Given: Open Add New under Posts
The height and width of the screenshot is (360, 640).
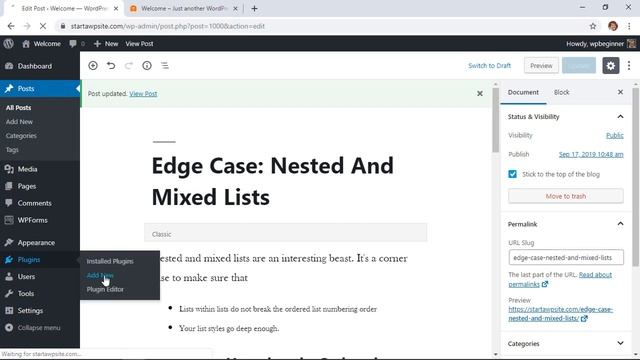Looking at the screenshot, I should click(19, 122).
